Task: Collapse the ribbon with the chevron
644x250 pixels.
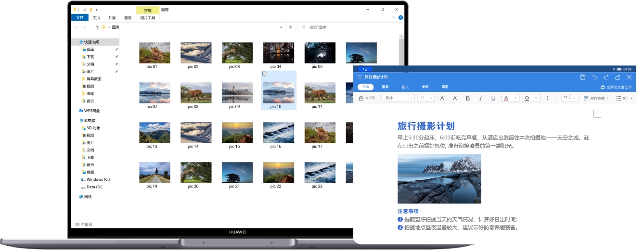Action: tap(394, 17)
